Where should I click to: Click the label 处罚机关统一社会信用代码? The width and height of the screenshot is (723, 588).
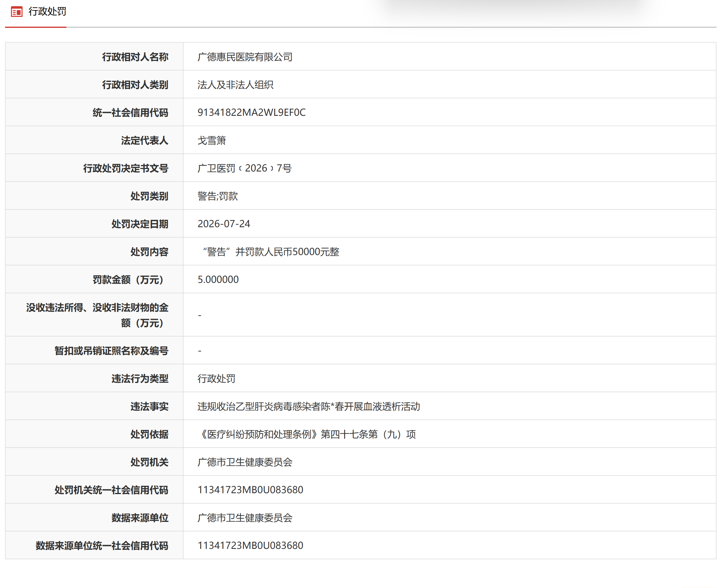(111, 490)
